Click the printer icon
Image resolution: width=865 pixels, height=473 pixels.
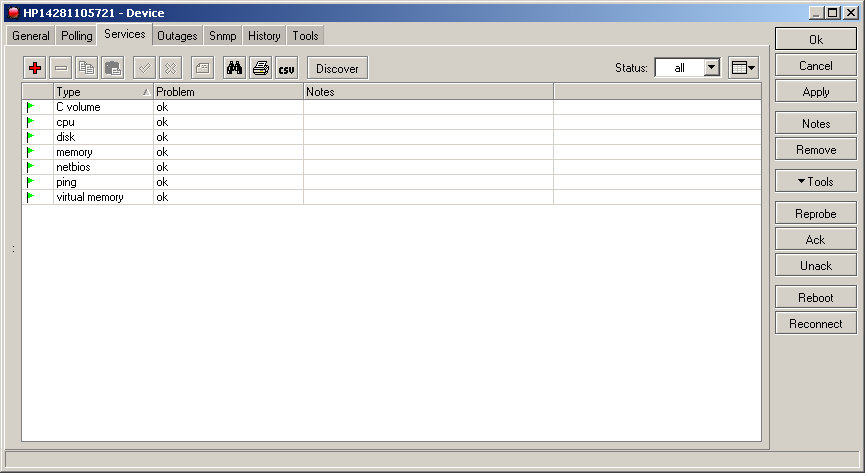click(260, 68)
